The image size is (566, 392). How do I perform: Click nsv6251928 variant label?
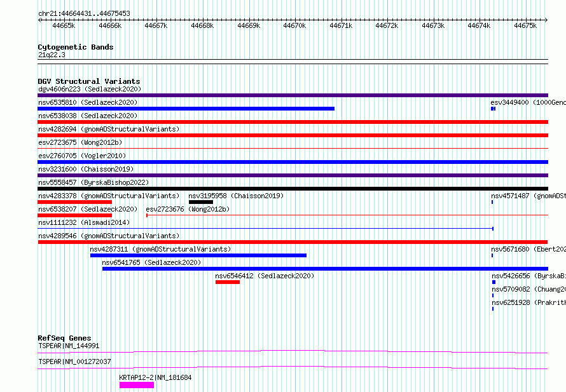[529, 302]
